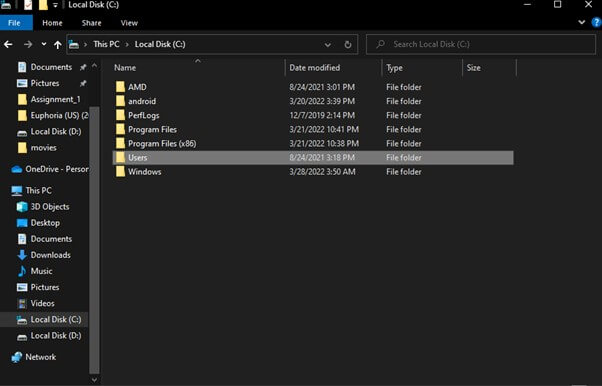Click title bar new folder icon
The height and width of the screenshot is (386, 602).
click(x=43, y=5)
